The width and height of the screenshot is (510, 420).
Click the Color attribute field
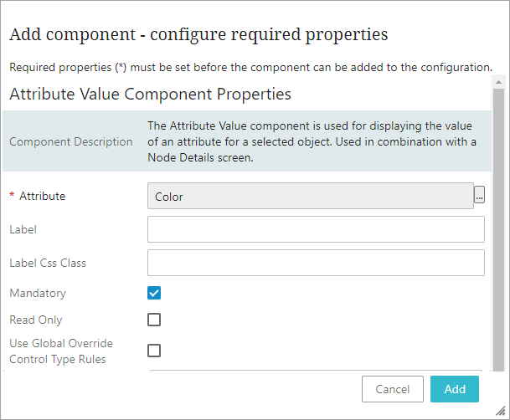(311, 196)
